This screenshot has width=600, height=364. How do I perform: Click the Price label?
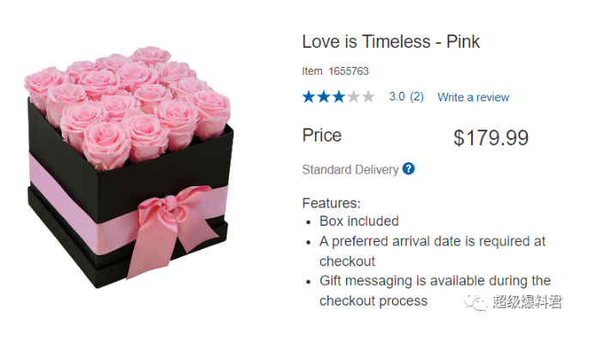pyautogui.click(x=322, y=136)
